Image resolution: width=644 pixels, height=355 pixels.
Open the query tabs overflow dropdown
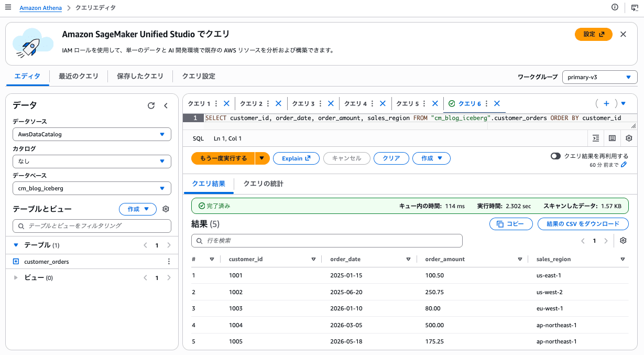tap(624, 104)
